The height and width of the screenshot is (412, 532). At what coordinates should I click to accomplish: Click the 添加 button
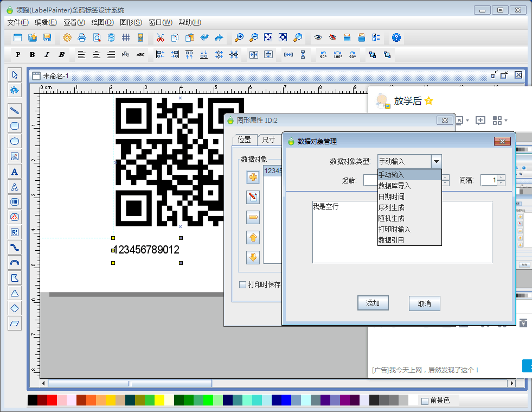click(373, 303)
